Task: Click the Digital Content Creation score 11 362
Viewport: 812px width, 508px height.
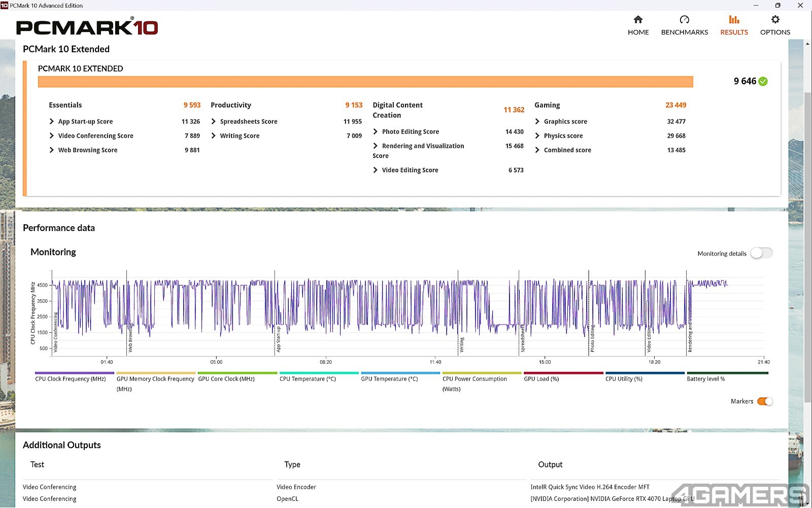Action: [514, 110]
